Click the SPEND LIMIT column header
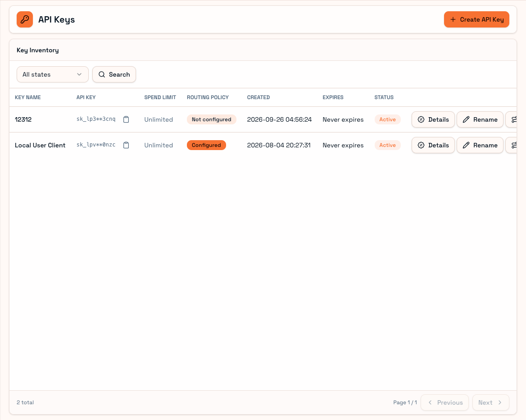 pyautogui.click(x=160, y=97)
